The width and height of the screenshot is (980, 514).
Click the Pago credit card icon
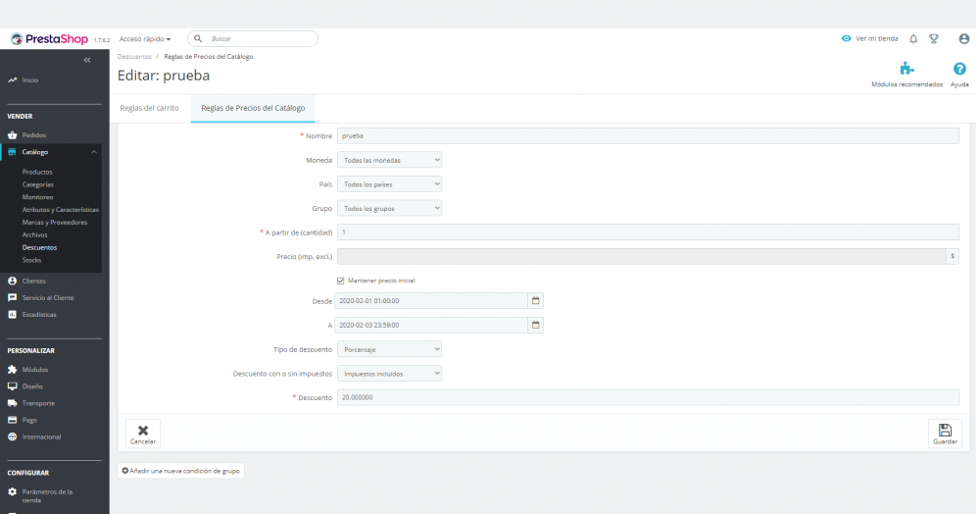12,420
